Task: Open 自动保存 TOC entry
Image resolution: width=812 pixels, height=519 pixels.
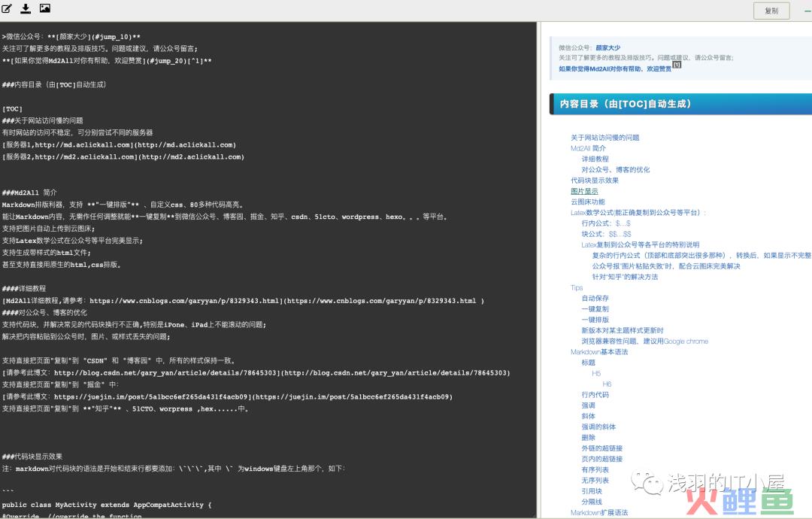Action: pos(595,299)
